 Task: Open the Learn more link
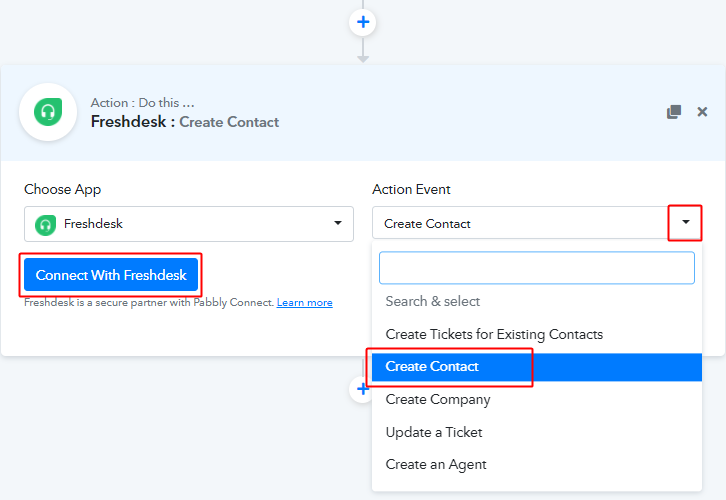click(x=305, y=302)
